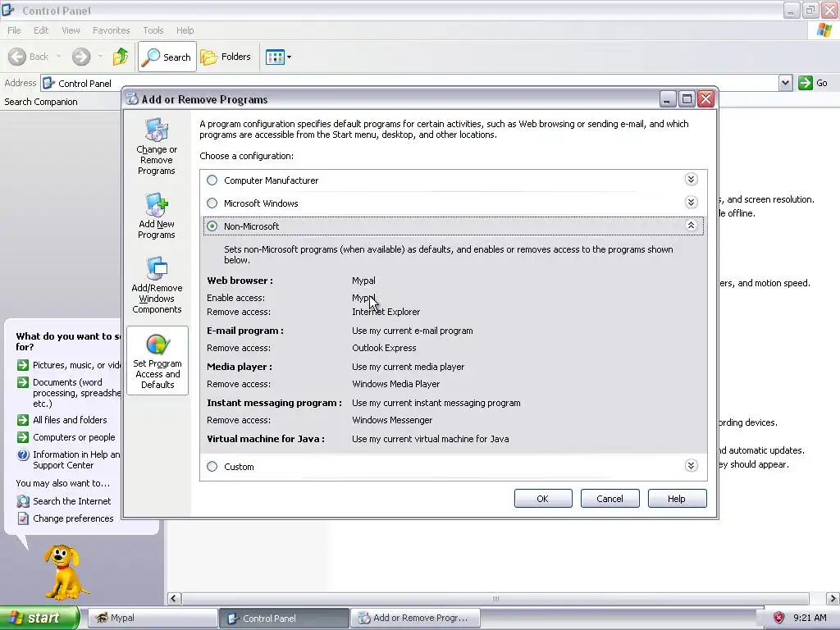Click the horizontal scrollbar thumb

pos(495,598)
